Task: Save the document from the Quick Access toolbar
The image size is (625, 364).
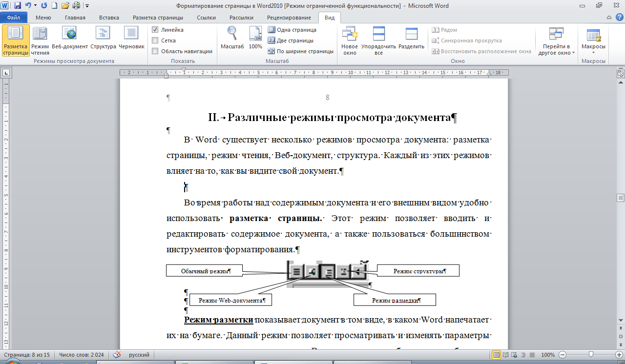Action: [x=18, y=6]
